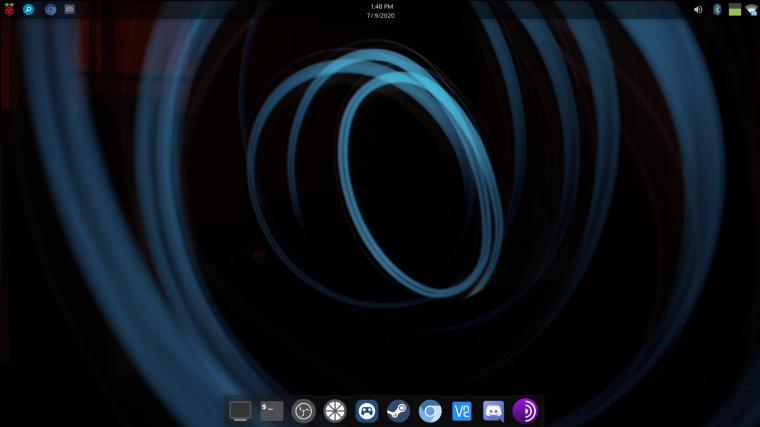The height and width of the screenshot is (427, 760).
Task: Launch the blue magnifier search icon
Action: (29, 9)
